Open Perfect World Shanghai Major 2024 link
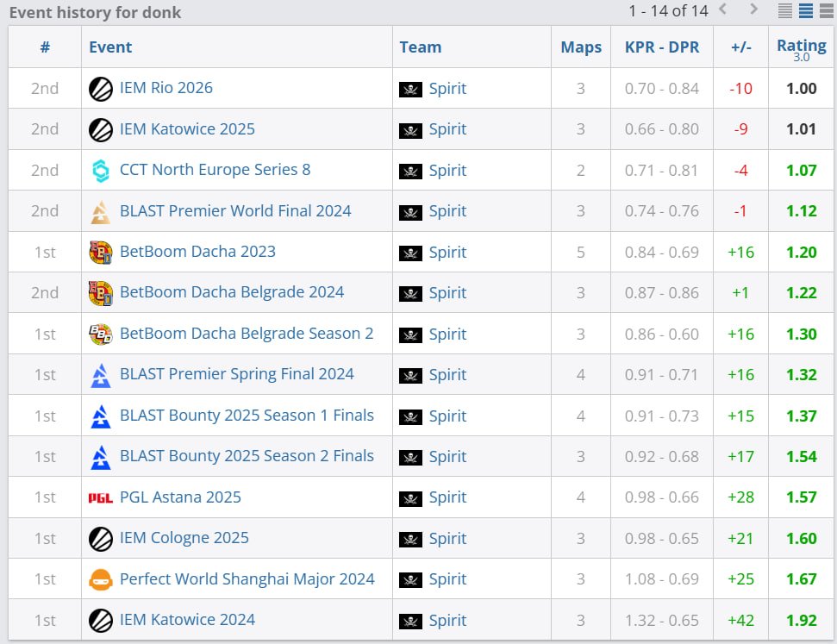837x644 pixels. click(x=247, y=578)
